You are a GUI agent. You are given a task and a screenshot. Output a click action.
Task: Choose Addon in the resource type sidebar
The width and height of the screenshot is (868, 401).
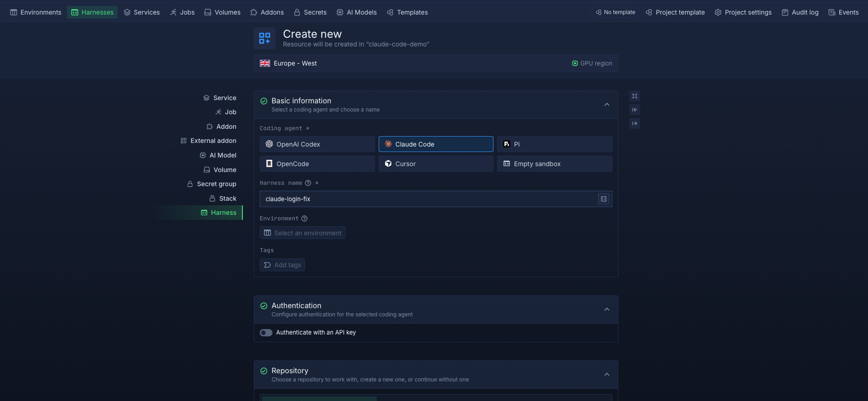(x=221, y=127)
